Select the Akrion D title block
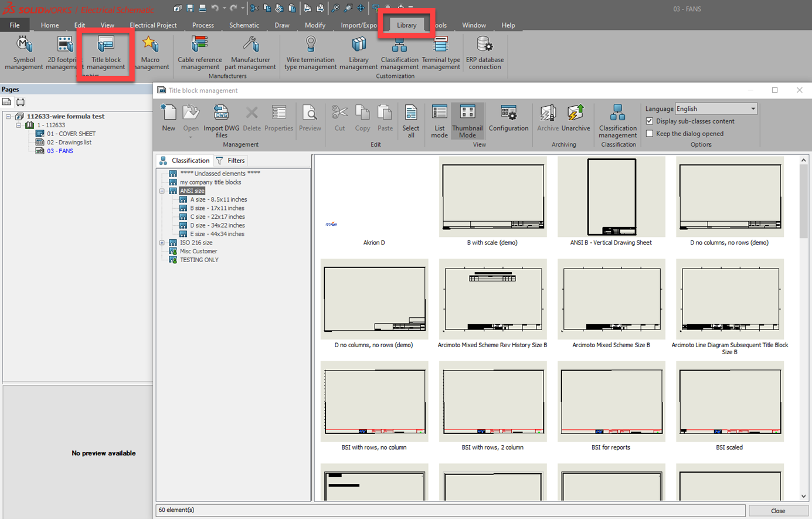812x519 pixels. coord(374,202)
